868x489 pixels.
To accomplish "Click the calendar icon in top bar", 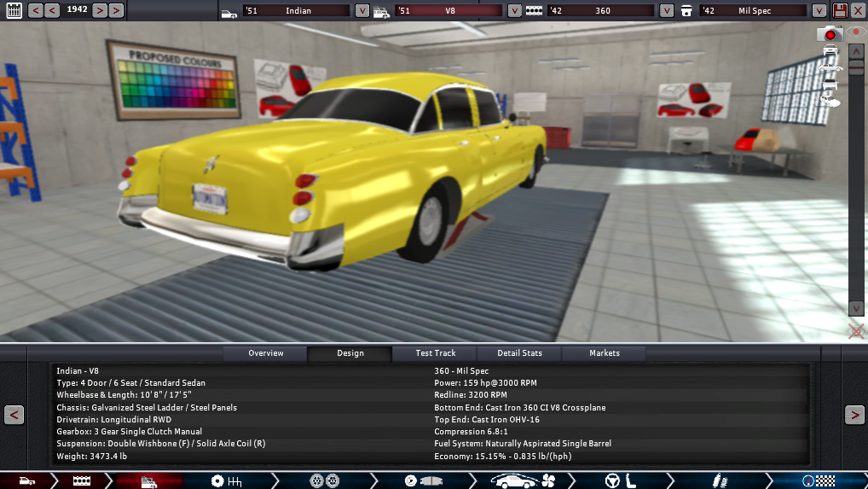I will [x=14, y=10].
